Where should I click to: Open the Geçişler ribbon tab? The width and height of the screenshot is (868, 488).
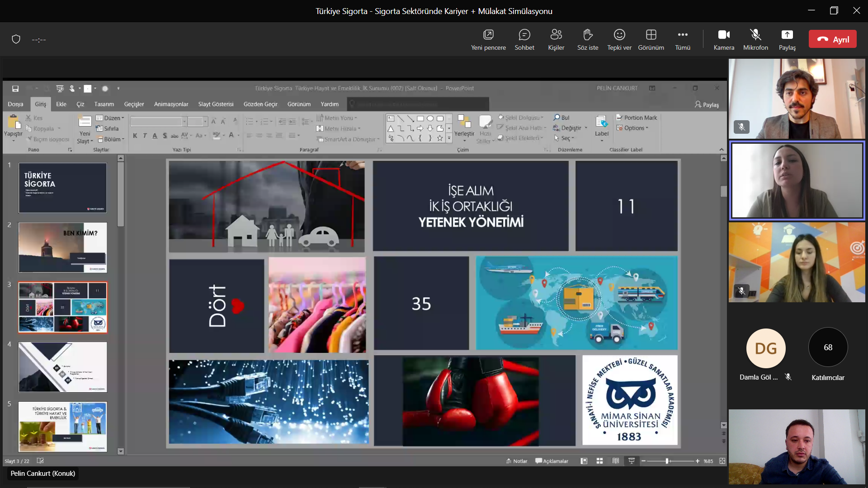pyautogui.click(x=134, y=104)
